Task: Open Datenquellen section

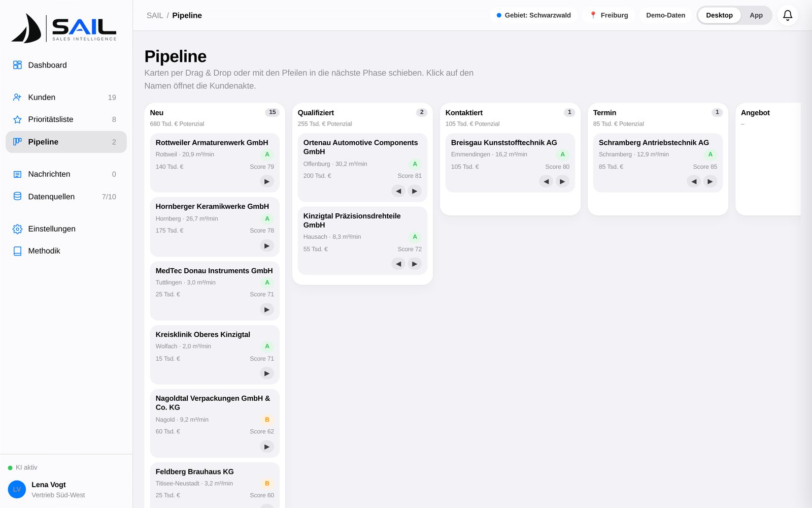Action: coord(66,197)
